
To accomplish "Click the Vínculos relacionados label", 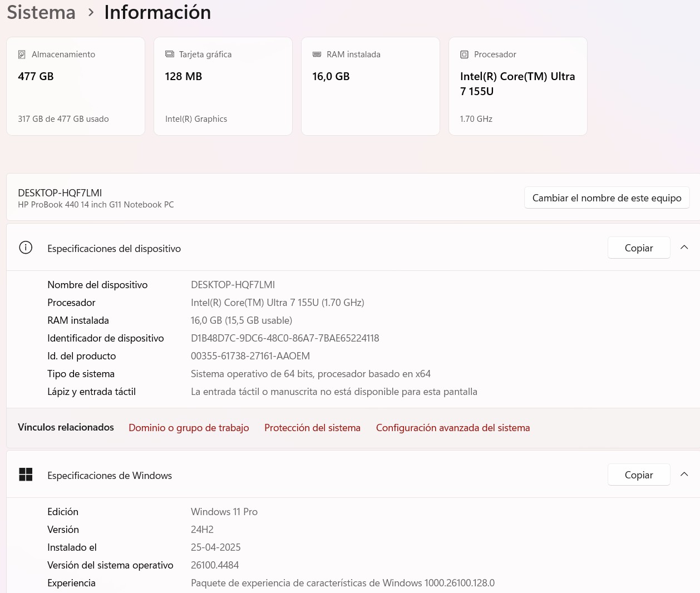I will point(66,427).
